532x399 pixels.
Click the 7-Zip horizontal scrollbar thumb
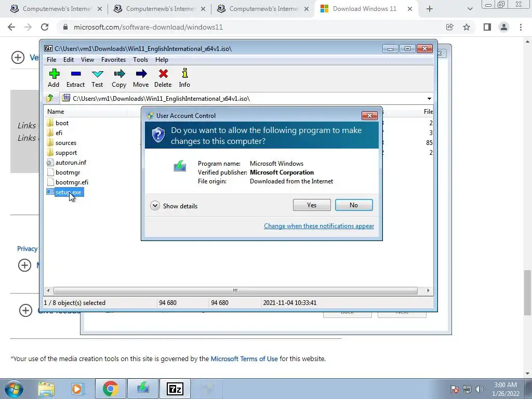coord(235,290)
